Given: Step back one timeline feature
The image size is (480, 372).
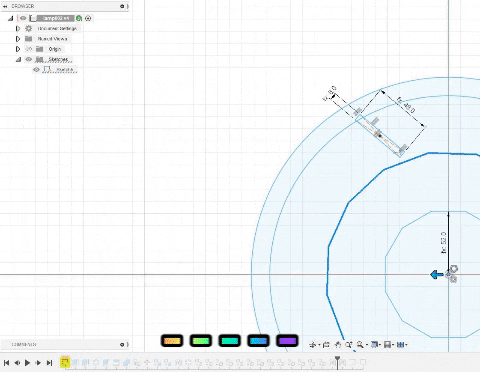Looking at the screenshot, I should (17, 363).
